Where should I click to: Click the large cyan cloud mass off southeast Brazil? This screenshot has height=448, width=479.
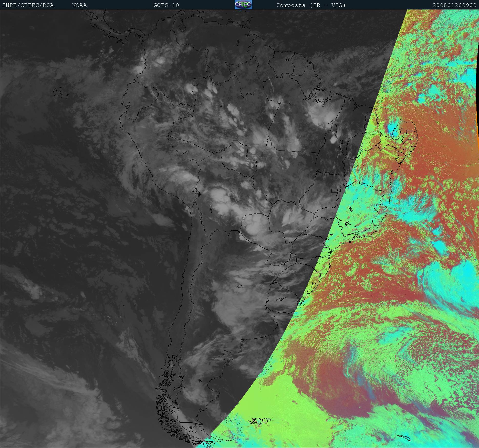click(451, 282)
